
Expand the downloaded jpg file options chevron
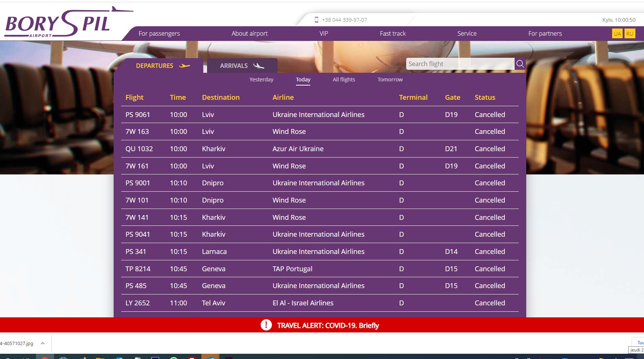point(43,343)
